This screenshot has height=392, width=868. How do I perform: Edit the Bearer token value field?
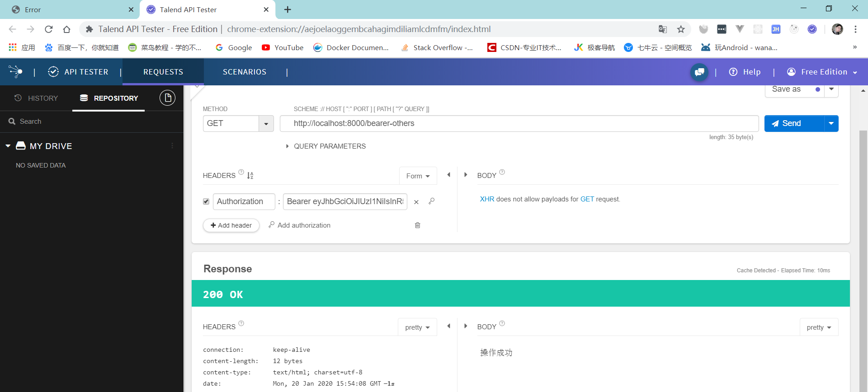pos(345,201)
